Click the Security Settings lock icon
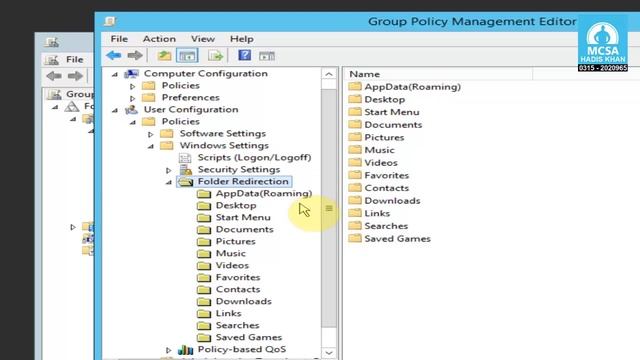 coord(186,169)
